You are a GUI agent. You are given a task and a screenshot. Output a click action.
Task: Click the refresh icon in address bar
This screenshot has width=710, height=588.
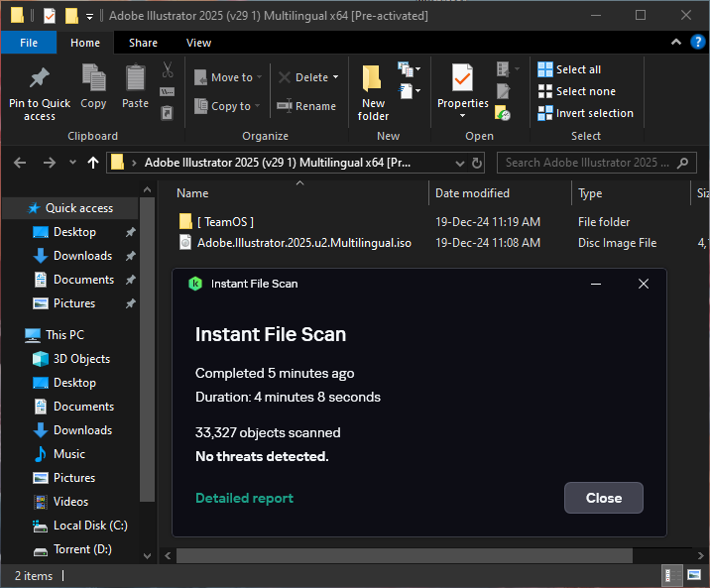click(477, 163)
